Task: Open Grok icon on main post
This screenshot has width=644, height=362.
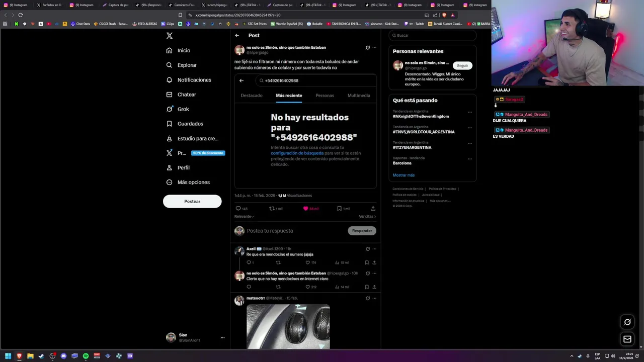Action: 367,48
